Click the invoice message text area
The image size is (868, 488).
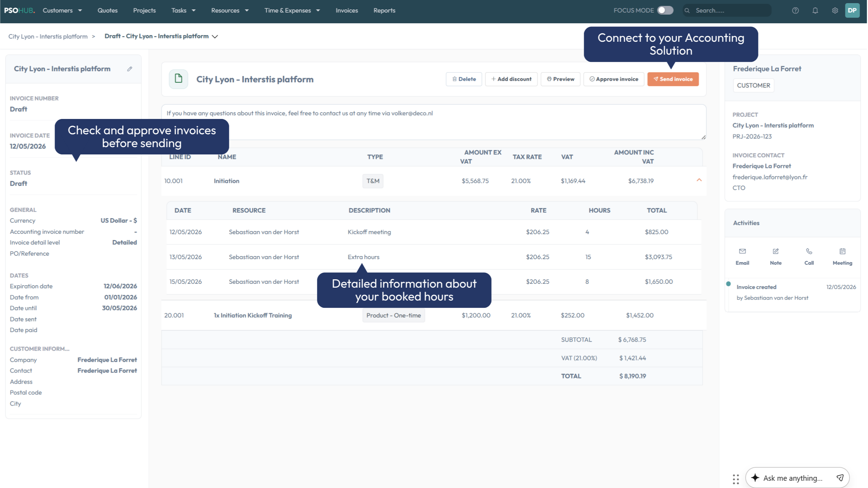pyautogui.click(x=433, y=122)
